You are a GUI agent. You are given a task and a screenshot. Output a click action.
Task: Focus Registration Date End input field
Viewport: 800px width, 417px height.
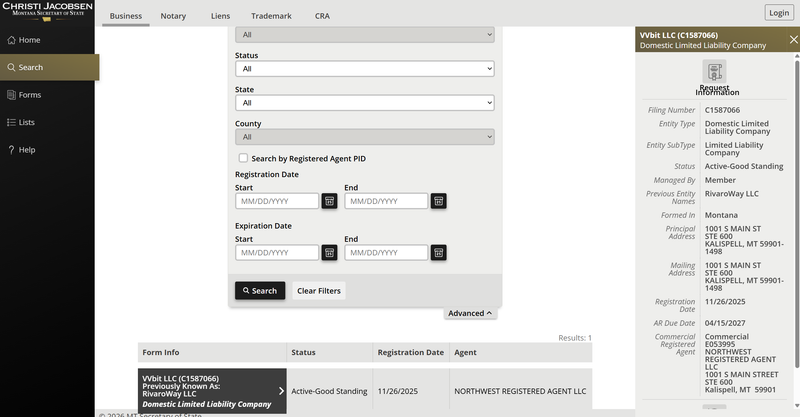click(x=386, y=201)
